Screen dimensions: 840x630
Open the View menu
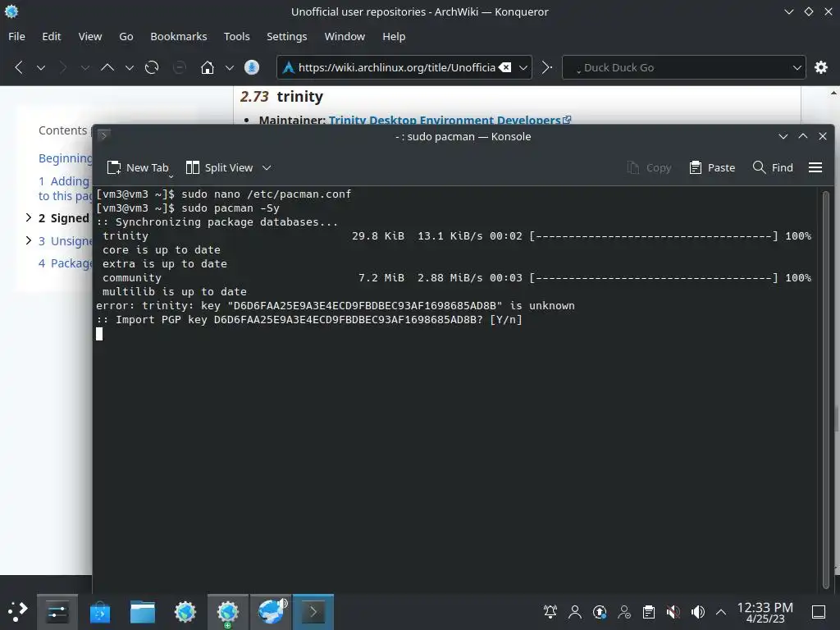(x=90, y=36)
